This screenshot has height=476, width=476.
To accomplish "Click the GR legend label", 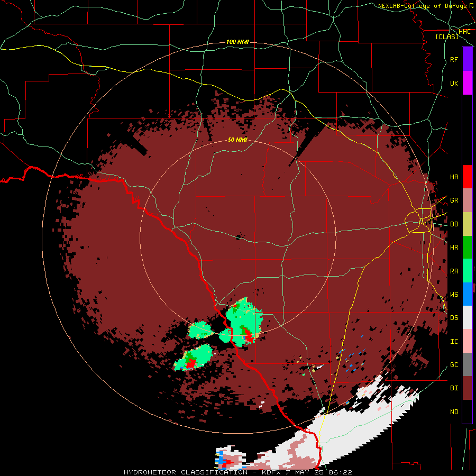I will coord(454,200).
